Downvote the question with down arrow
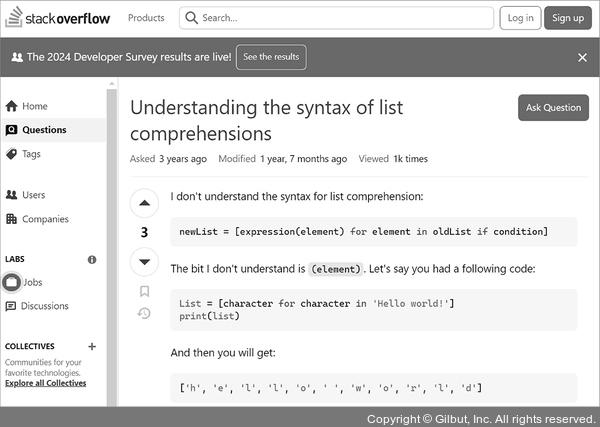The width and height of the screenshot is (600, 427). coord(144,262)
